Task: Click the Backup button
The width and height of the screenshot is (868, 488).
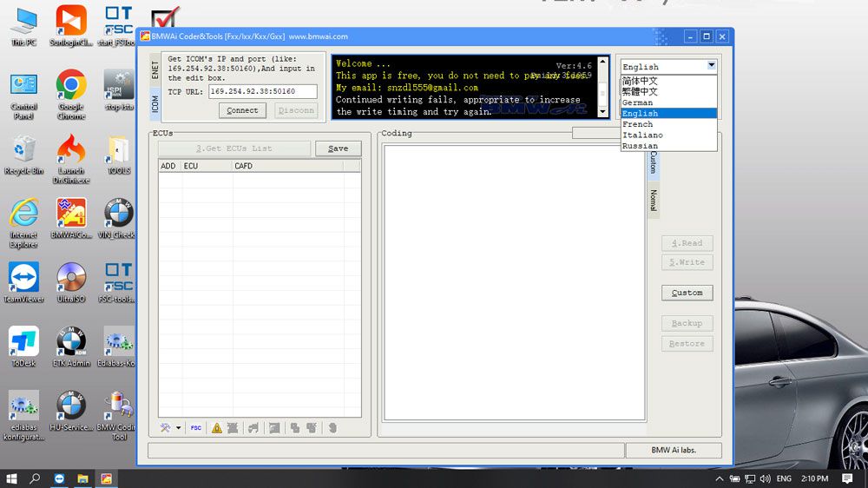Action: coord(687,323)
